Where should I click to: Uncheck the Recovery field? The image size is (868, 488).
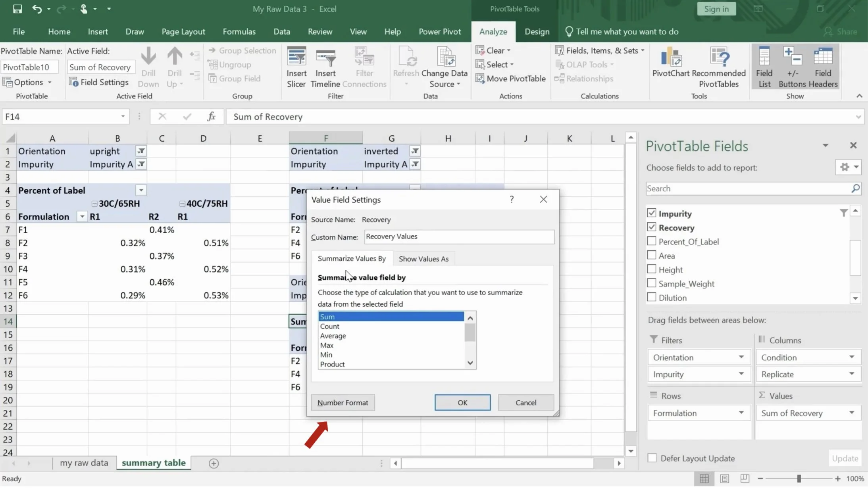[651, 227]
